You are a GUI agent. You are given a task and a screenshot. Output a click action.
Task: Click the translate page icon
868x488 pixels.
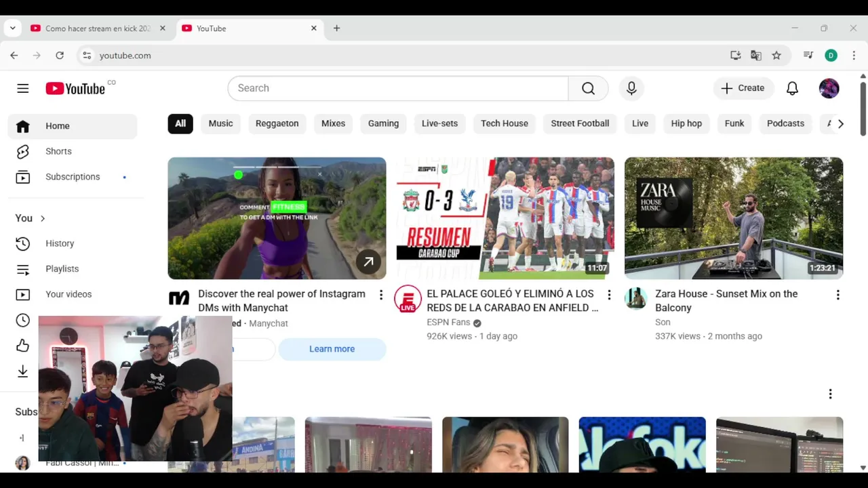[756, 56]
